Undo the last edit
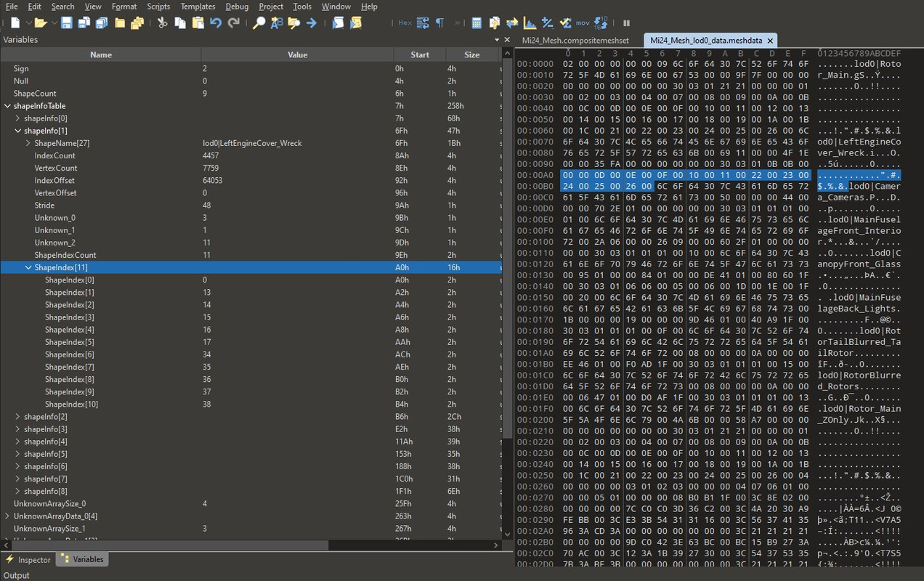 pyautogui.click(x=216, y=23)
